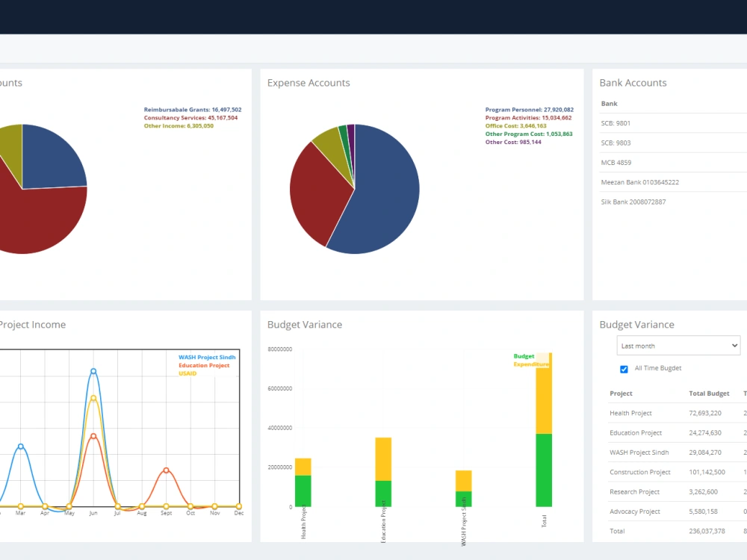Open the Last month dropdown
The height and width of the screenshot is (560, 747).
[x=678, y=346]
